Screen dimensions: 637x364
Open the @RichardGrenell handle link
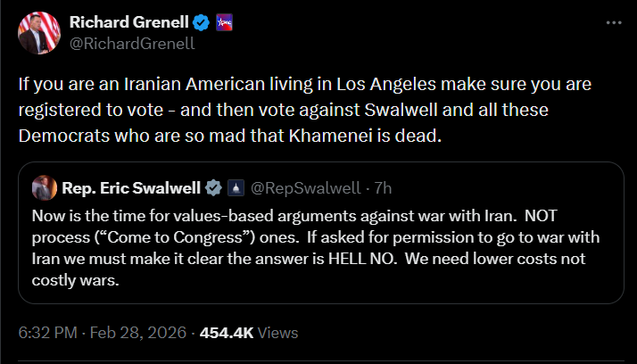[132, 42]
